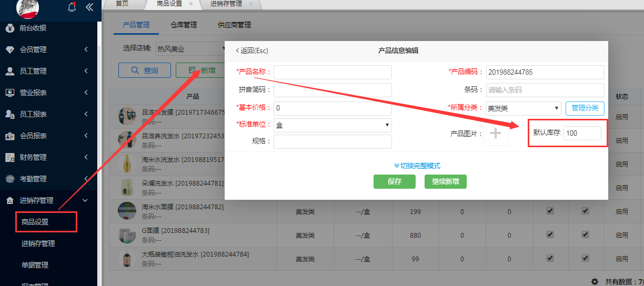Viewport: 644px width, 286px height.
Task: Click the 拼音简码 input field
Action: click(333, 90)
